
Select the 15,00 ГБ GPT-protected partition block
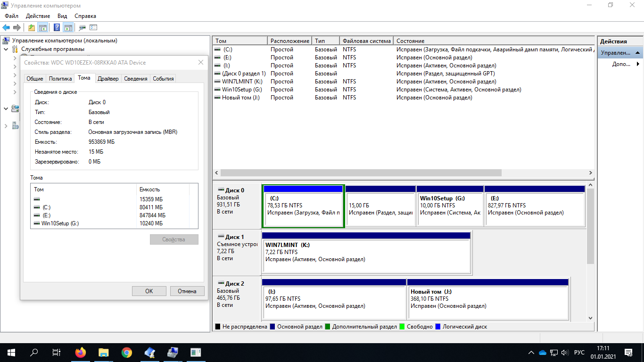tap(380, 206)
